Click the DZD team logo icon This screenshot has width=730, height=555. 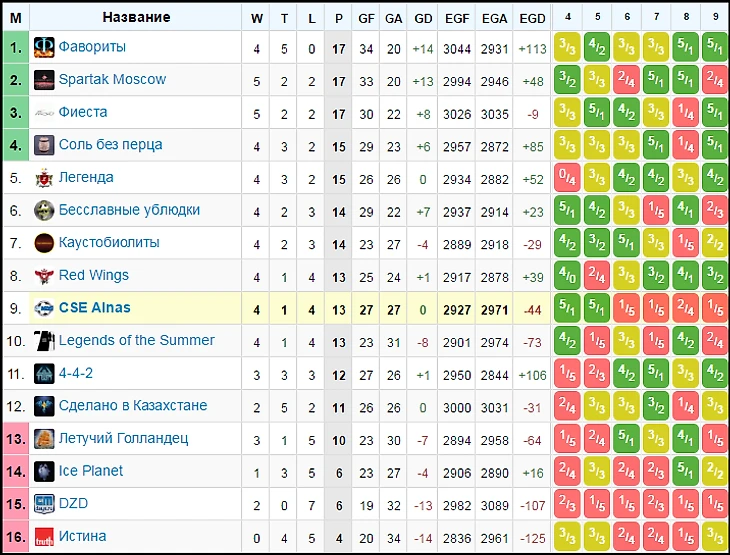[44, 504]
